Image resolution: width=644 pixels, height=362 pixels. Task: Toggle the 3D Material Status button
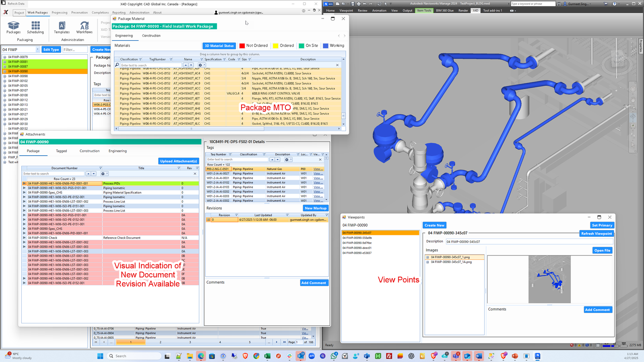[219, 46]
